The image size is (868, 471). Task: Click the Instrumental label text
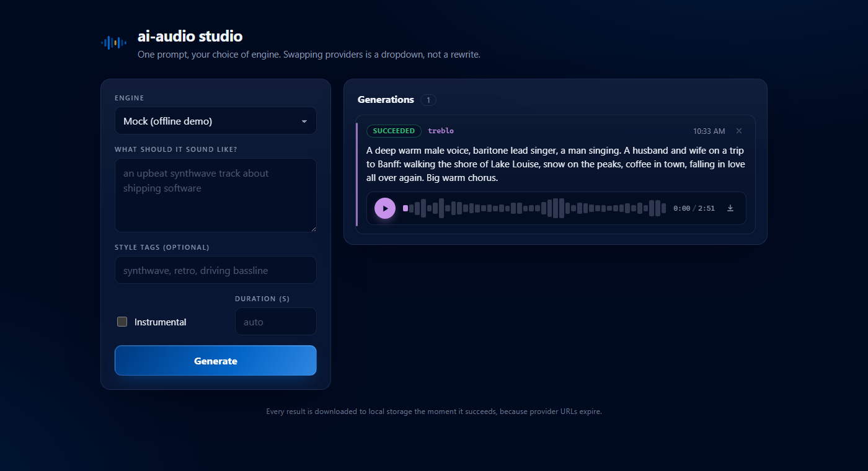pos(160,322)
